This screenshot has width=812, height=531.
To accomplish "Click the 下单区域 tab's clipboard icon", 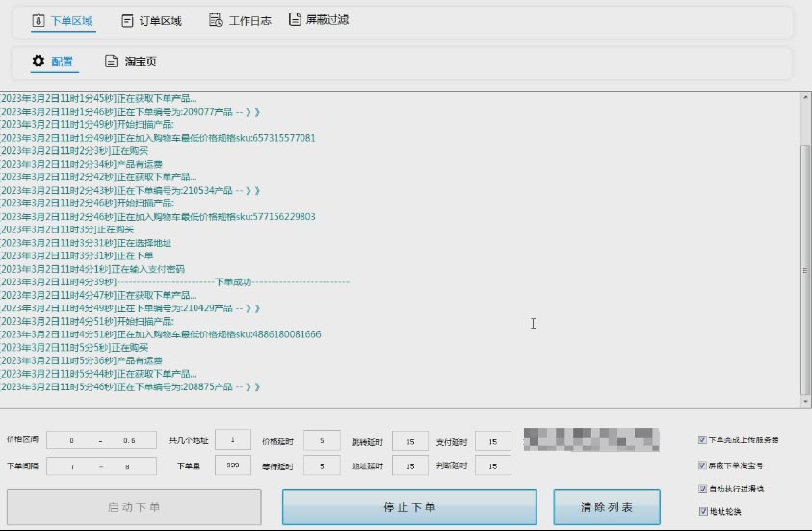I will [x=39, y=21].
